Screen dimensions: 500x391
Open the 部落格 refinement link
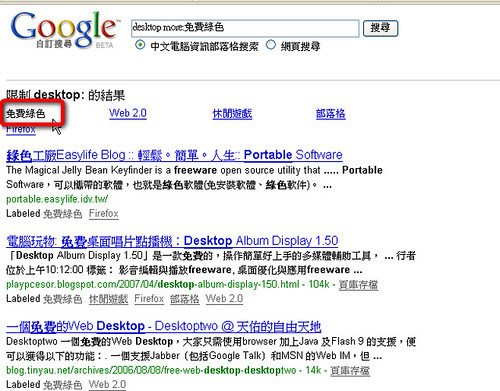[330, 114]
